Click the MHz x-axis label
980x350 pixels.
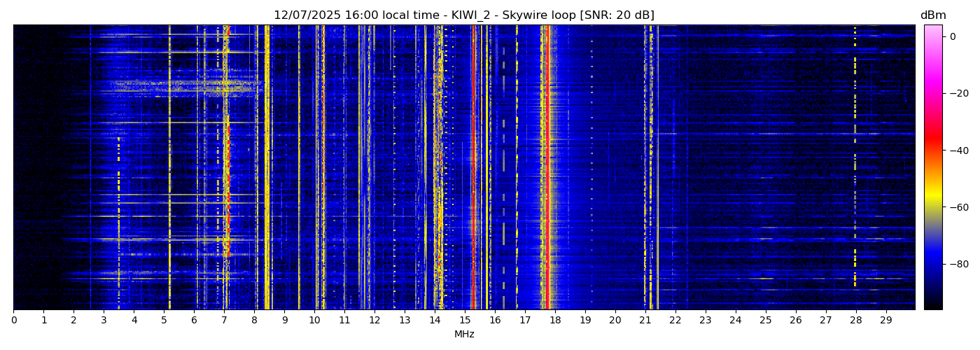pos(464,335)
